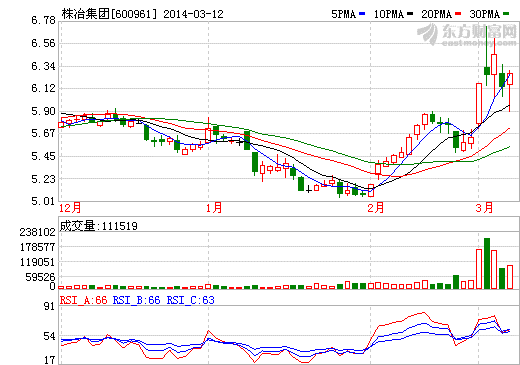This screenshot has height=365, width=520.
Task: Click the 238102 volume axis label
Action: click(x=37, y=232)
